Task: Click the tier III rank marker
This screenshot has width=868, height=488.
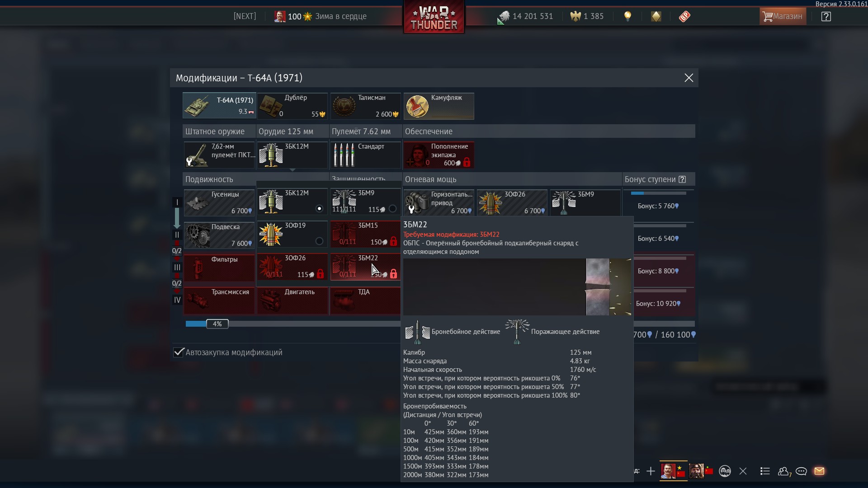Action: [x=177, y=267]
